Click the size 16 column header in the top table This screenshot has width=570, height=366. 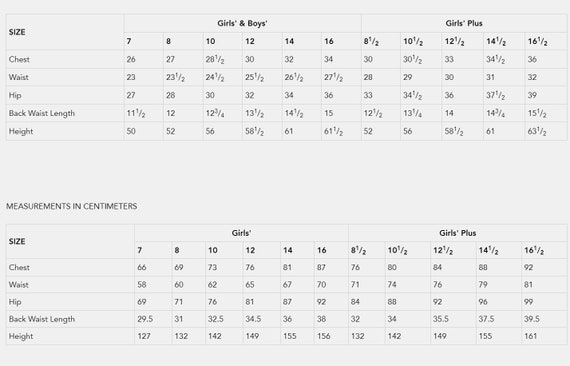pos(329,41)
